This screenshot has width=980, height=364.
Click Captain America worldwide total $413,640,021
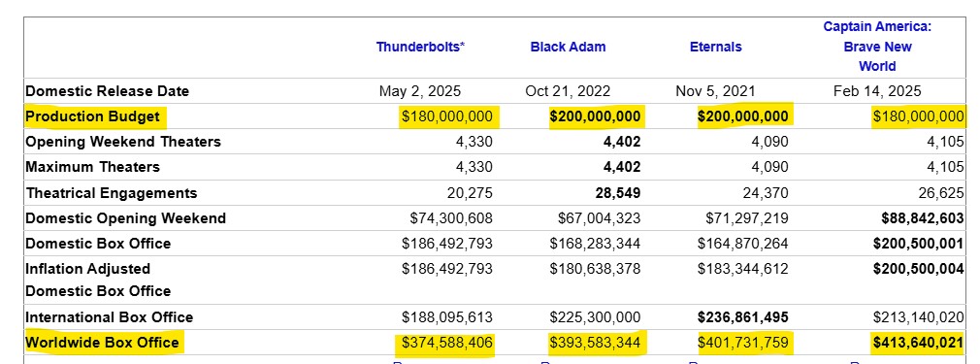918,342
